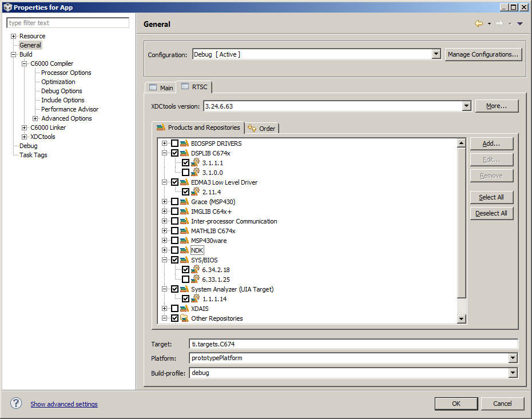
Task: Select the RTSC tab
Action: [x=194, y=87]
